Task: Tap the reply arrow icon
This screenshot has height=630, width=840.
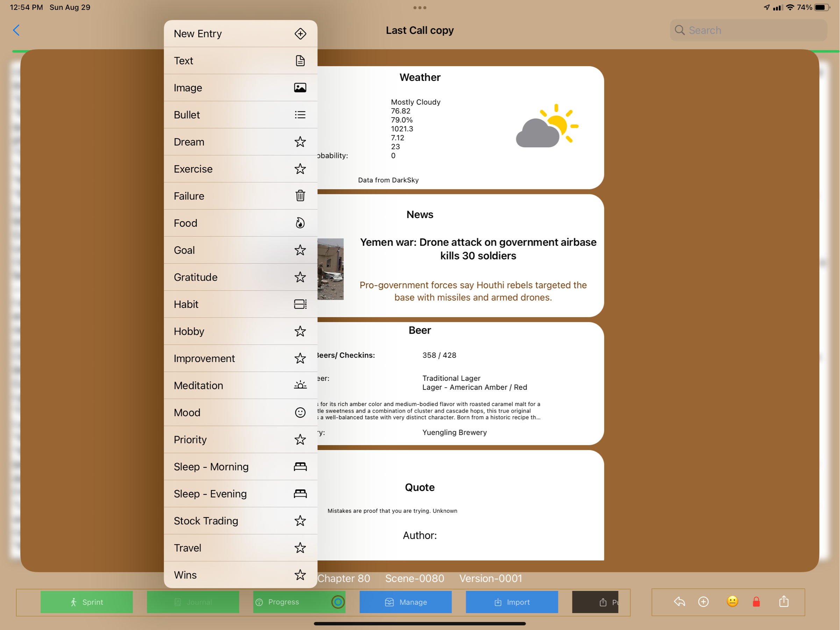Action: (679, 602)
